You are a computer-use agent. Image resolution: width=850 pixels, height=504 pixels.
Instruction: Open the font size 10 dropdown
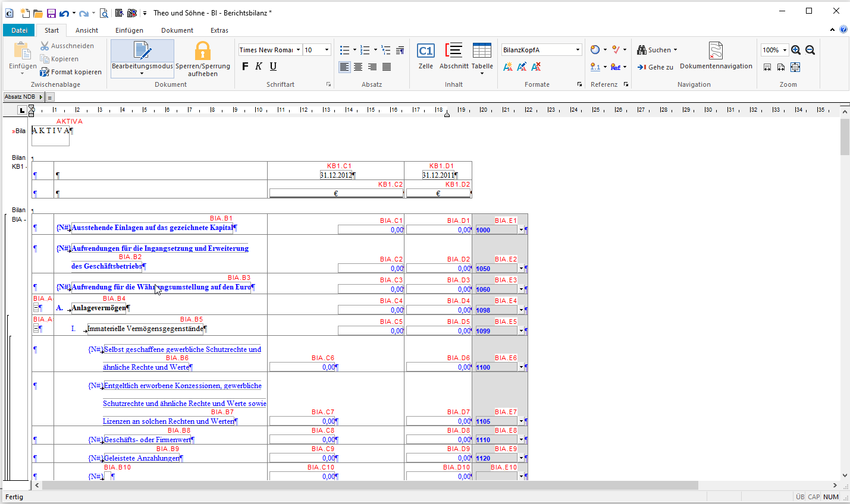pos(327,50)
